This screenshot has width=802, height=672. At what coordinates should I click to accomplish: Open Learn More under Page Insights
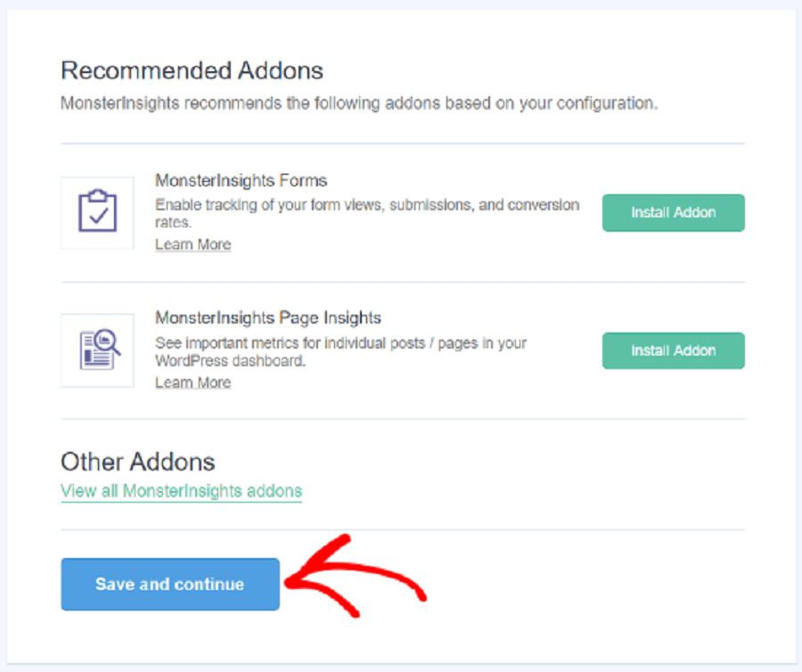(192, 382)
